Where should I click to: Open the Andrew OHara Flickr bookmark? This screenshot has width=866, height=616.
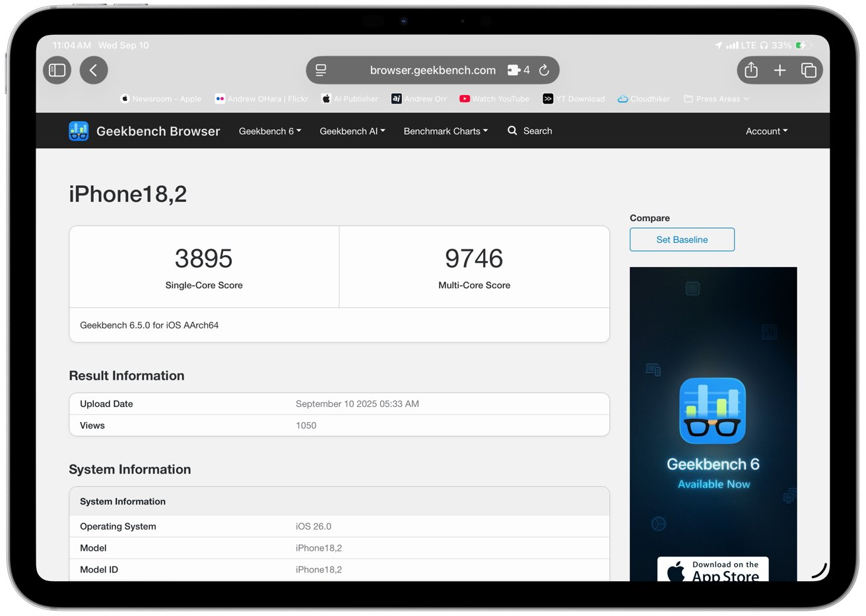261,98
